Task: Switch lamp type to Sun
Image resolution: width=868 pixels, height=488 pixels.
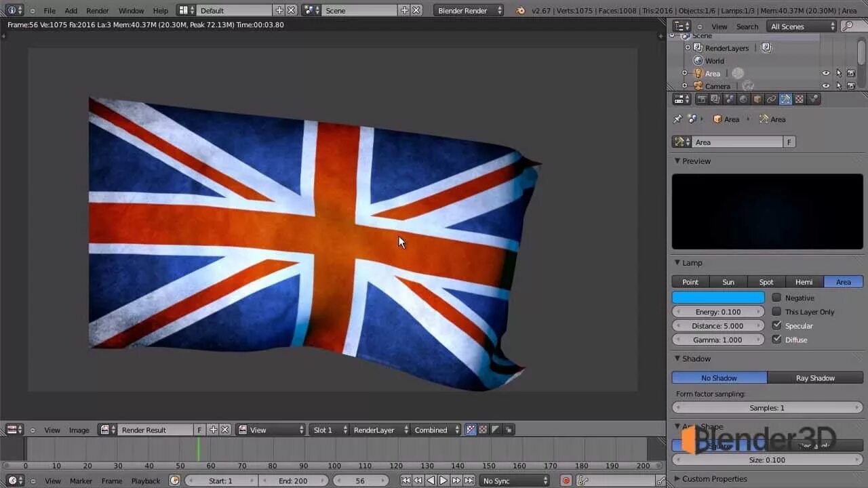Action: [728, 282]
